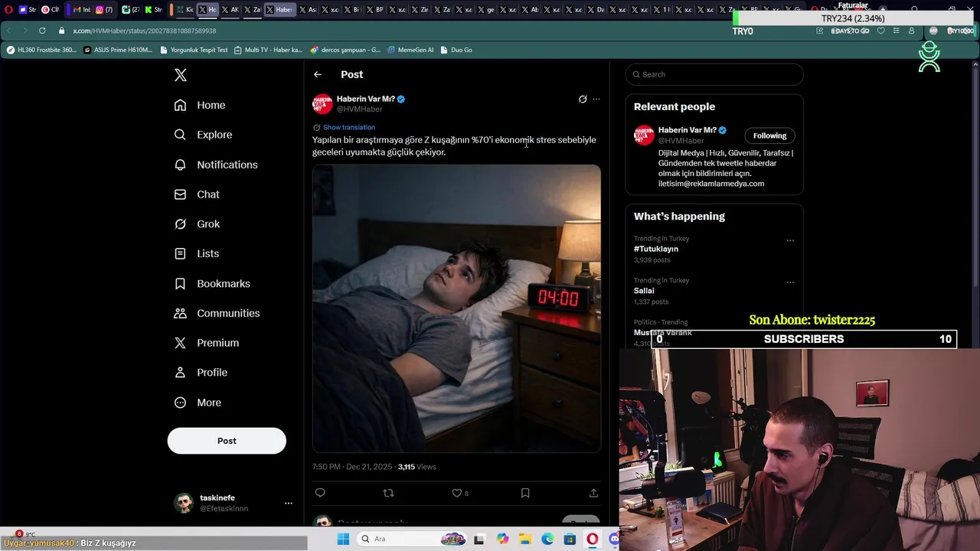Open Premium from sidebar
The image size is (980, 551).
[207, 343]
